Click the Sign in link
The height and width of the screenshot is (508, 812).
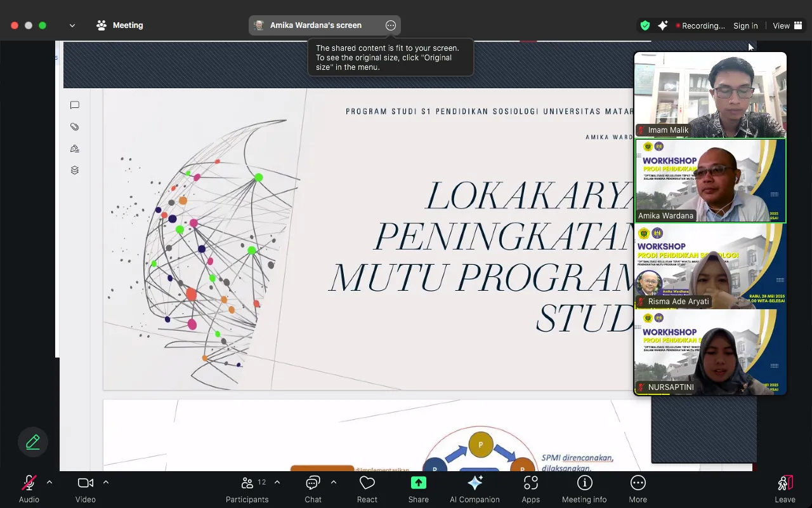pyautogui.click(x=745, y=26)
